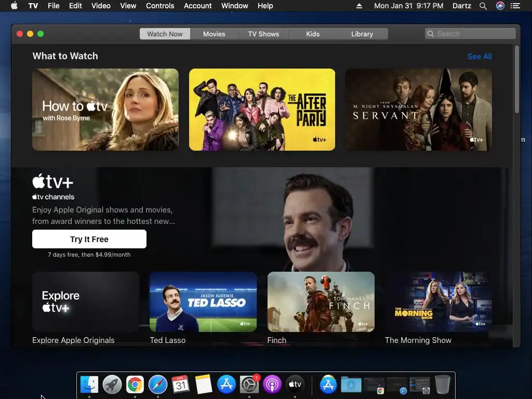This screenshot has height=399, width=532.
Task: Launch Launchpad rocket icon in dock
Action: [112, 384]
